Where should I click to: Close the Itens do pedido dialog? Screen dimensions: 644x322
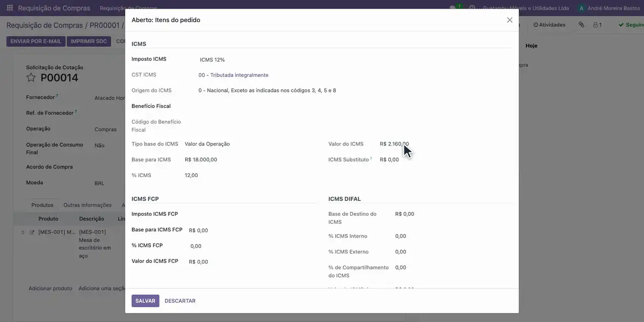510,20
